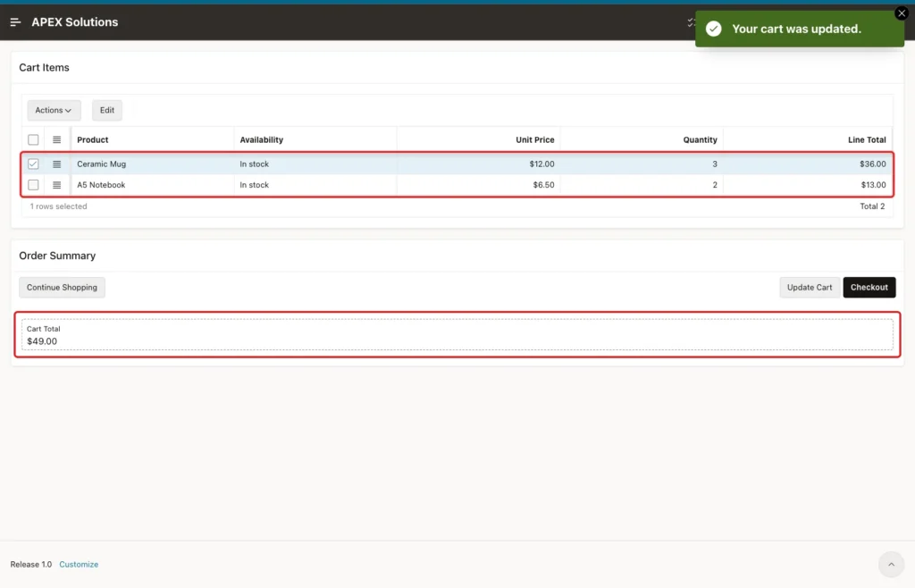
Task: Click the success checkmark icon in notification
Action: point(714,29)
